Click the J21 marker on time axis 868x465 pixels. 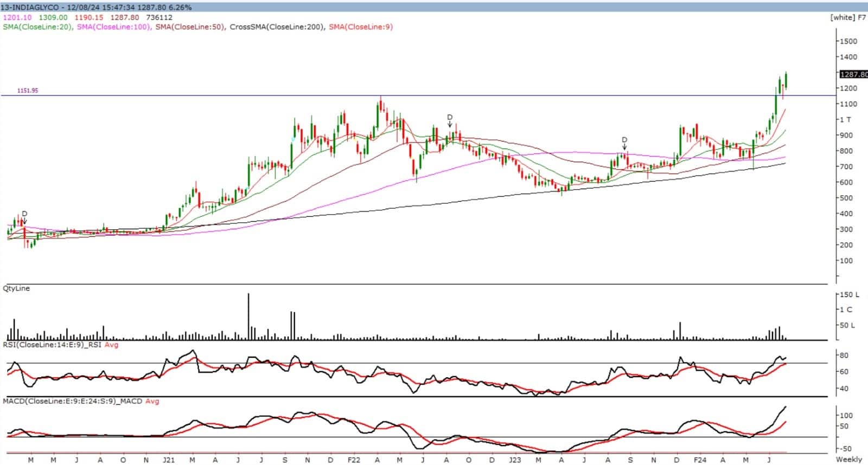pyautogui.click(x=169, y=460)
